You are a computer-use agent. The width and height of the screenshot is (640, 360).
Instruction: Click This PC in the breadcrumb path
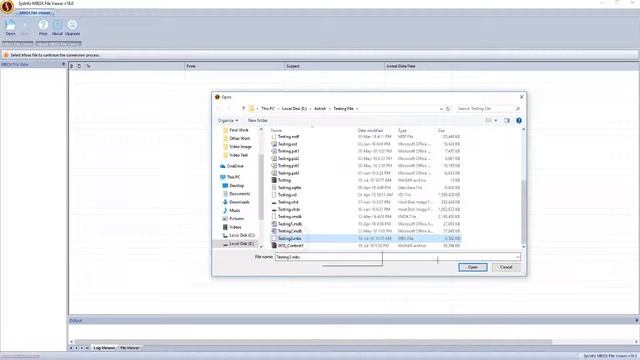pos(268,109)
